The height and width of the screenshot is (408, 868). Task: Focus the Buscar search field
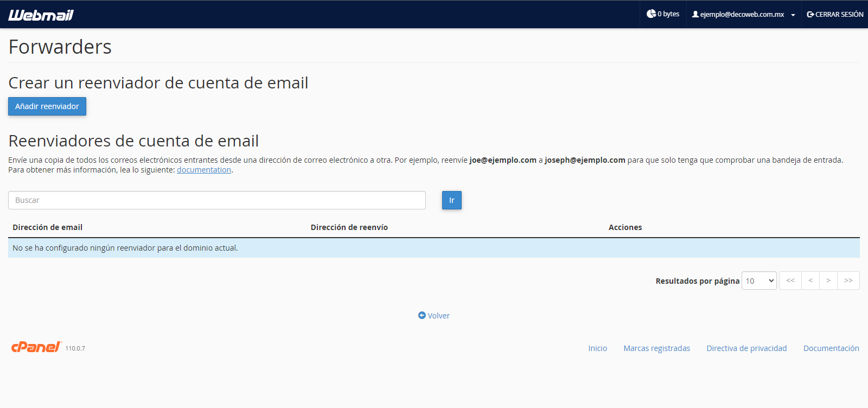point(217,200)
